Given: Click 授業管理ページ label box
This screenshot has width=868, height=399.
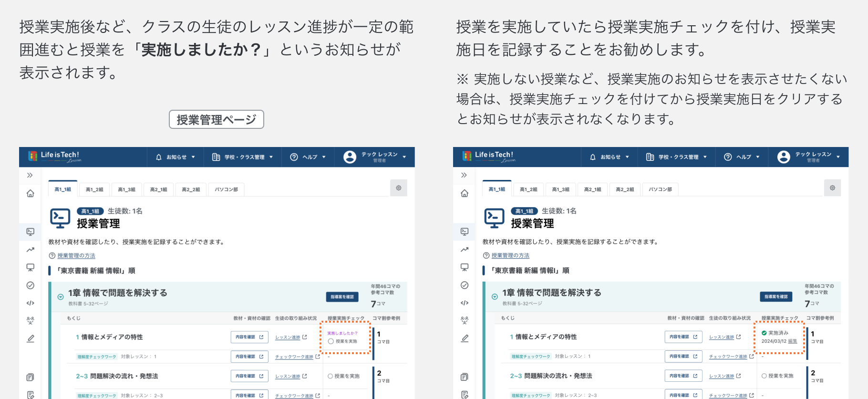Looking at the screenshot, I should [217, 119].
